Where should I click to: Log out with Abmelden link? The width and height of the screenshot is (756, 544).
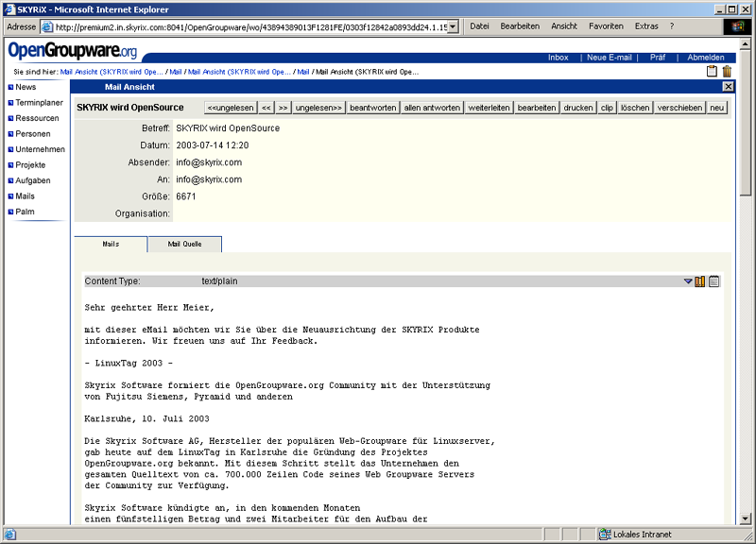pos(706,58)
